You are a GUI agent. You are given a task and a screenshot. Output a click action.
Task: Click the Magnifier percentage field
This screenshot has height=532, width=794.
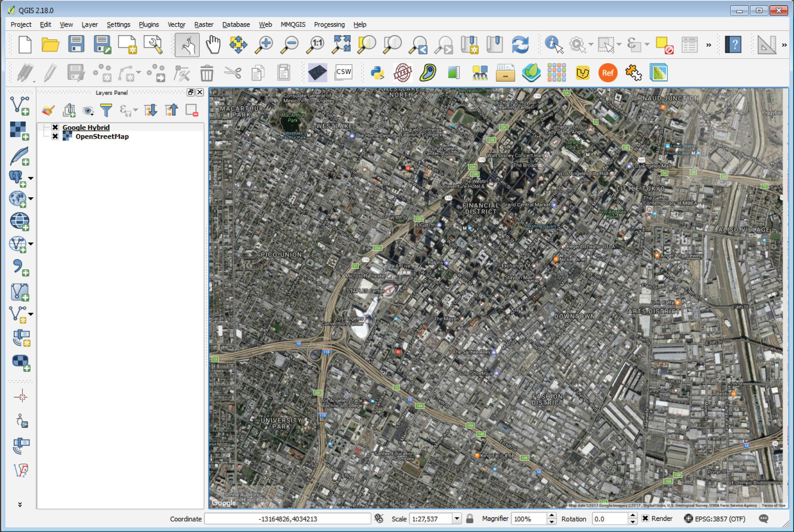point(529,519)
